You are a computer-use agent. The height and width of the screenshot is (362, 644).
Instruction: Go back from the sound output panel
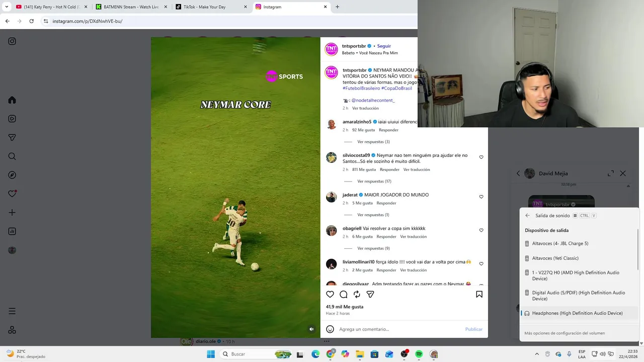pyautogui.click(x=527, y=216)
